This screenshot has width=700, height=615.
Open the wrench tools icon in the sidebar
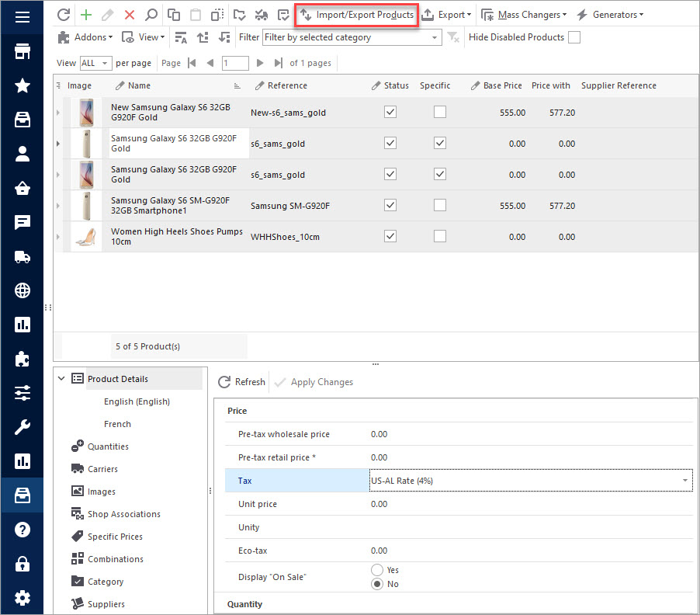[x=23, y=427]
